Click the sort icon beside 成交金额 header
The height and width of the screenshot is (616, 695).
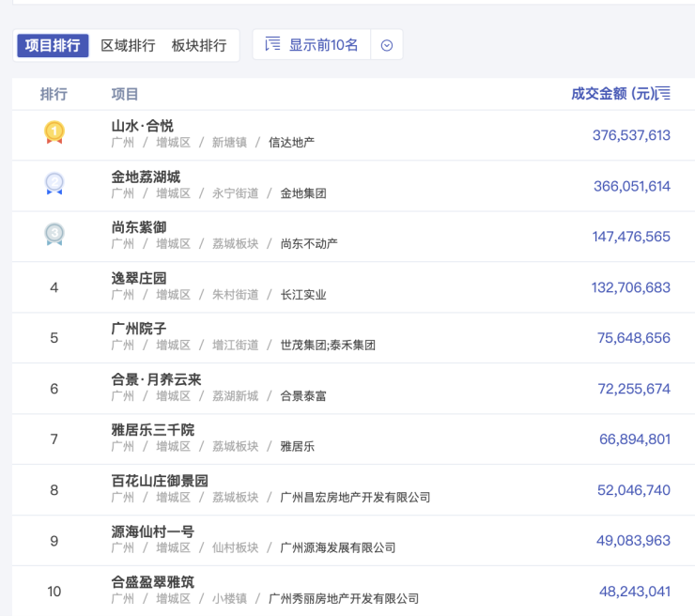[x=664, y=93]
